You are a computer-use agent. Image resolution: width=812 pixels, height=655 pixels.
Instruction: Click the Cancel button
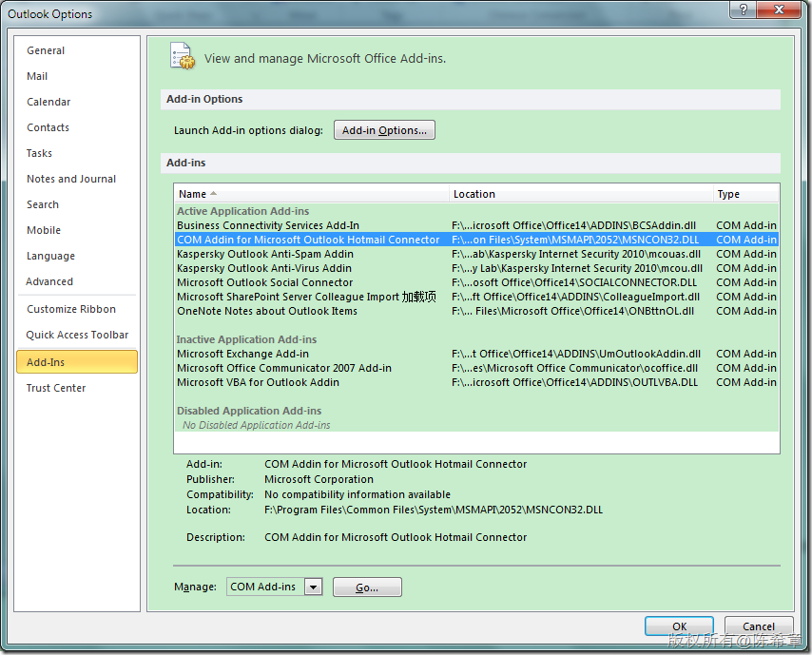759,626
